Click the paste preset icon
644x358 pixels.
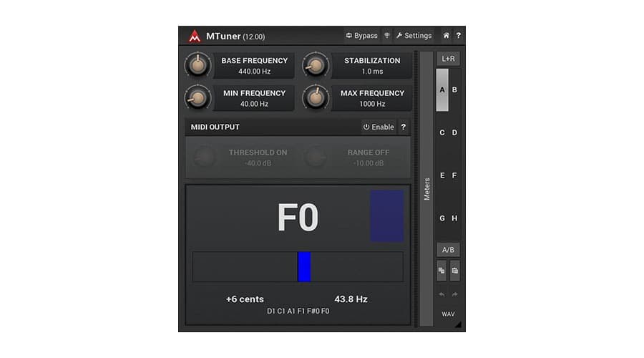click(x=454, y=271)
